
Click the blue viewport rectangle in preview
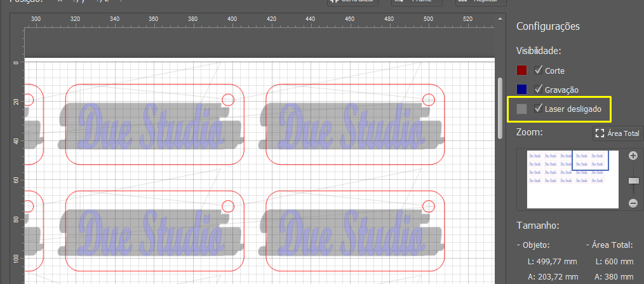tap(590, 160)
